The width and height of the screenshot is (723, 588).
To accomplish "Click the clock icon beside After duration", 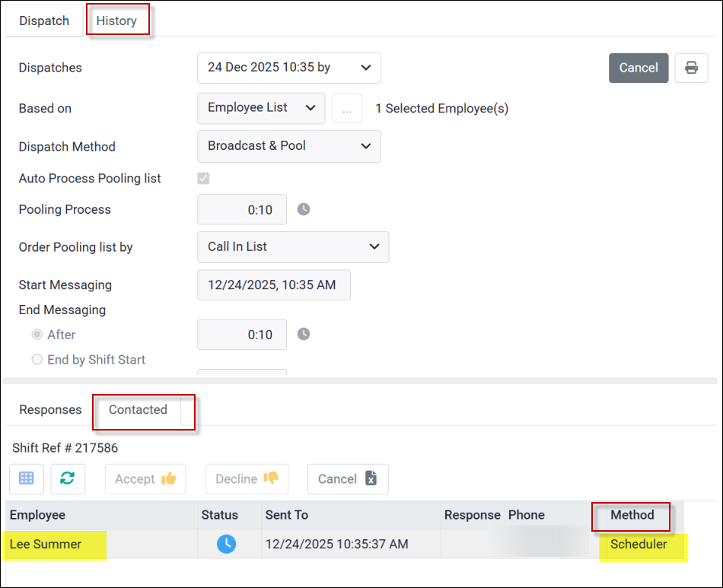I will [x=304, y=334].
